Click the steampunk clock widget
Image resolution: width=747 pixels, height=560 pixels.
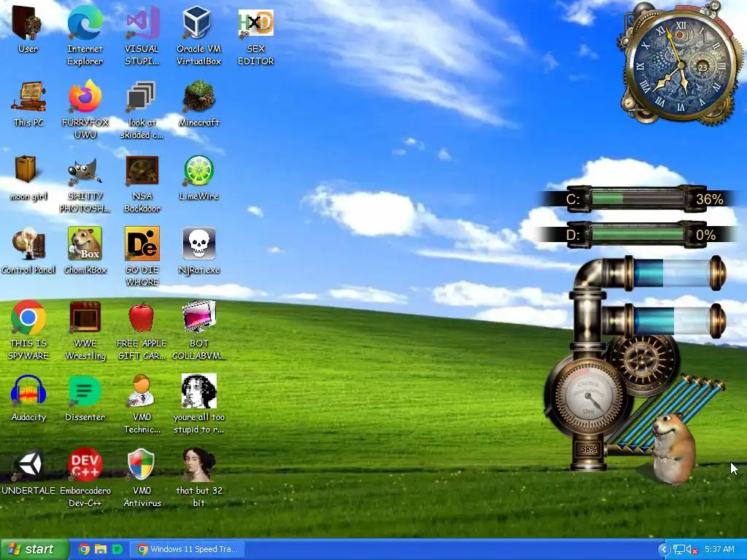pos(681,64)
